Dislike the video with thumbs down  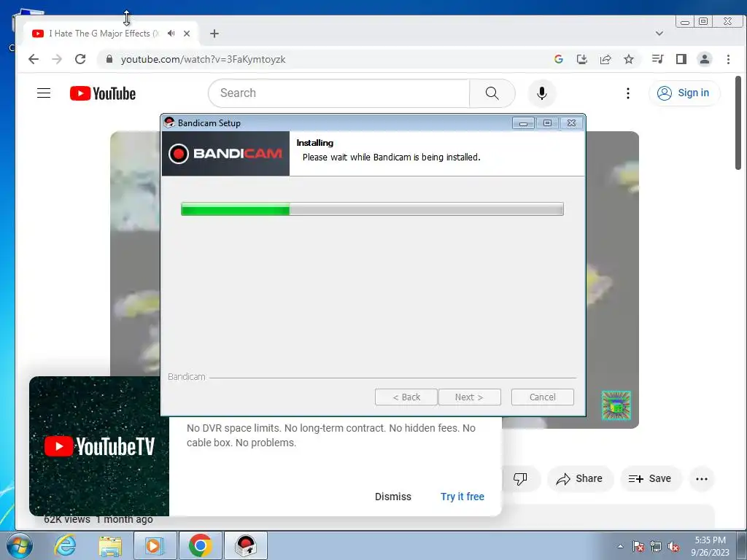(520, 478)
